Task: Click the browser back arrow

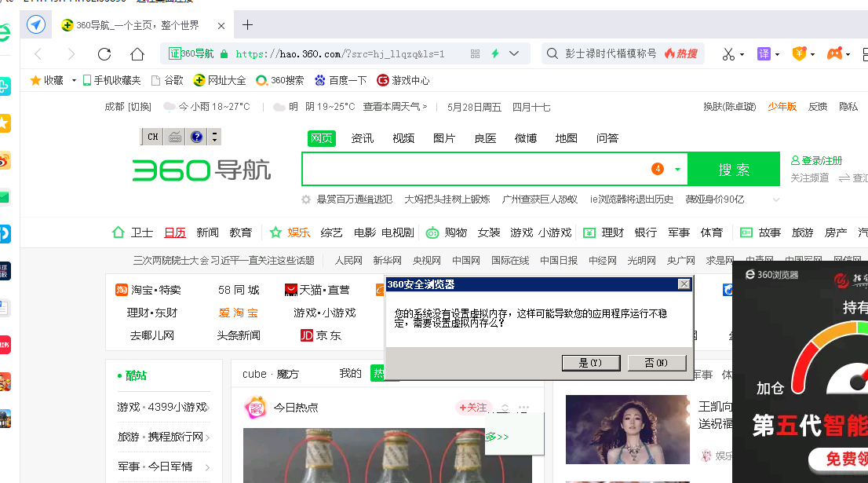Action: [x=38, y=53]
